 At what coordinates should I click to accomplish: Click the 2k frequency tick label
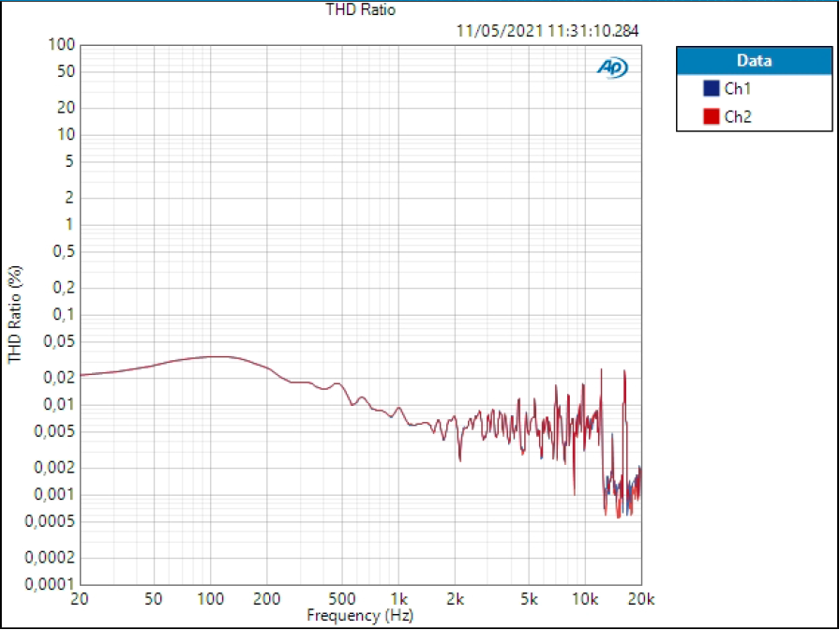click(x=455, y=598)
